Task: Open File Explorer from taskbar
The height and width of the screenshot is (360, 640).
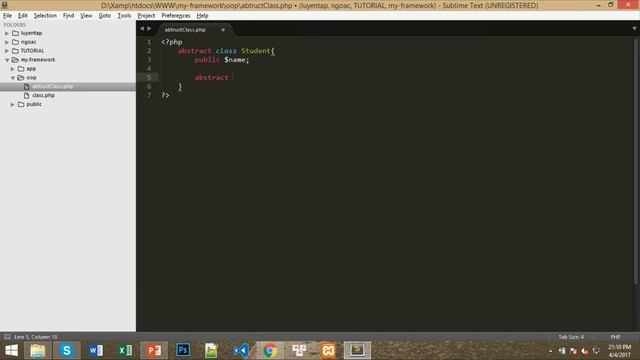Action: point(38,350)
